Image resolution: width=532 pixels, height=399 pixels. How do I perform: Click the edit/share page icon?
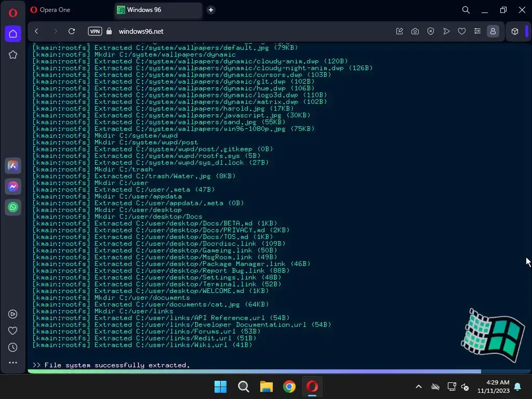400,31
